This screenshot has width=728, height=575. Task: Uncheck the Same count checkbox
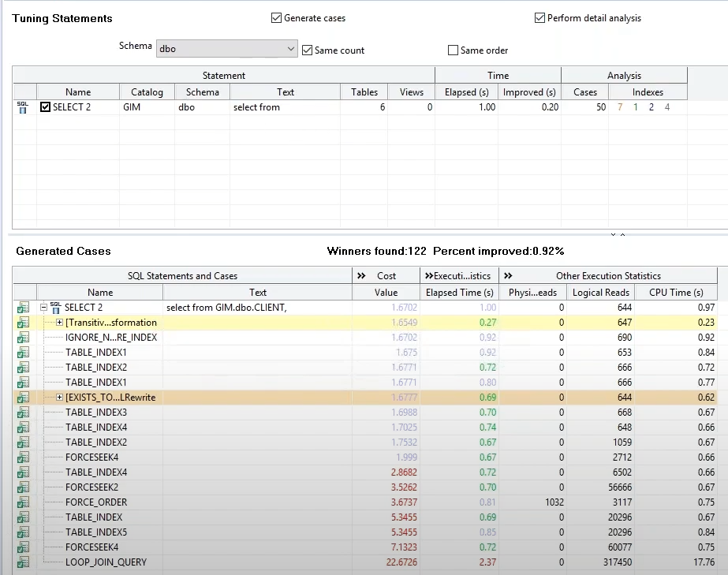307,50
